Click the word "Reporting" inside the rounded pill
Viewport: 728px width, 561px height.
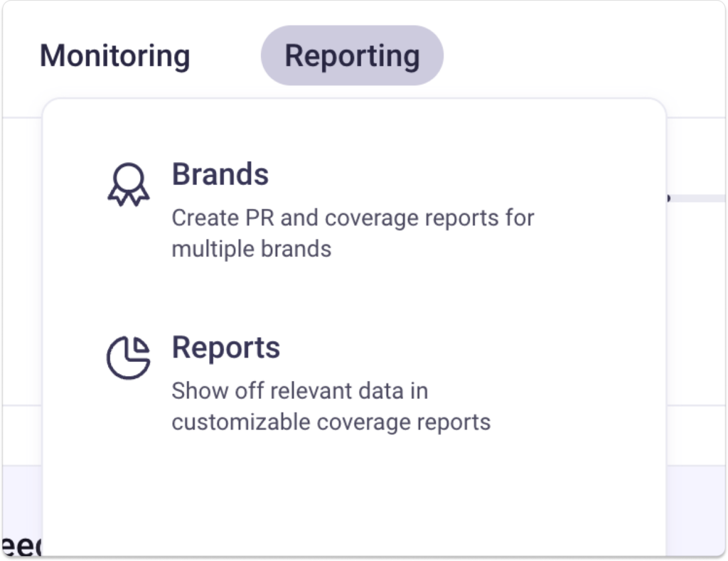point(352,56)
